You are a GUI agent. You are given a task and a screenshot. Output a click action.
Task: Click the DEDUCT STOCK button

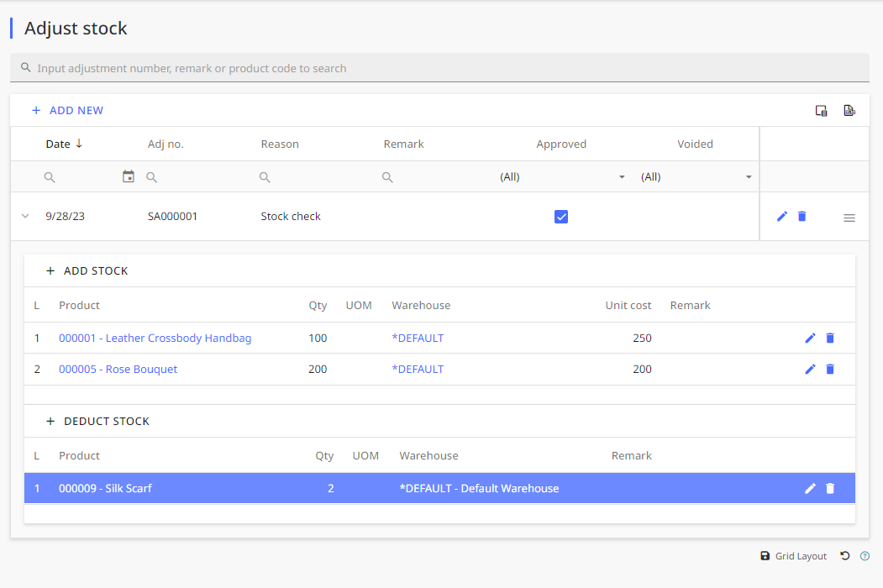(98, 422)
